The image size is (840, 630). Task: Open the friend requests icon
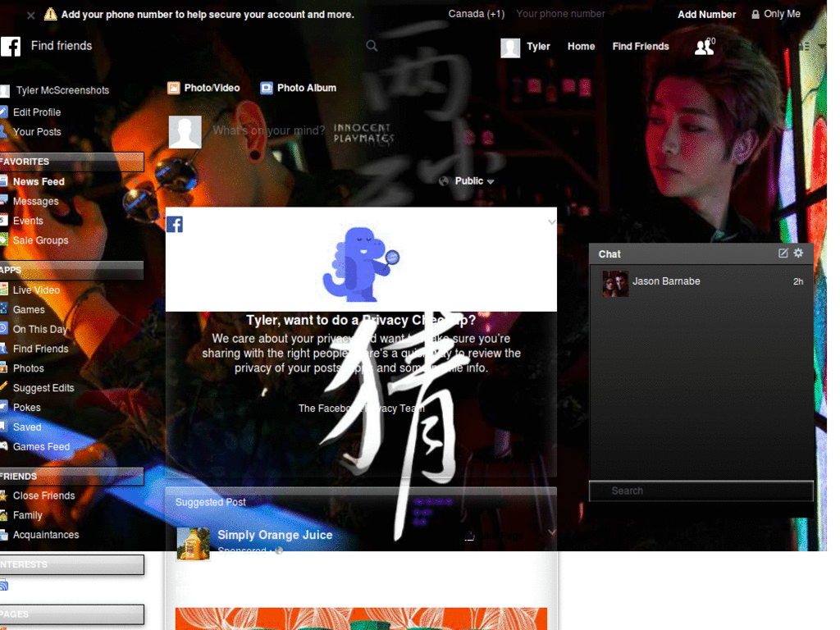point(704,47)
